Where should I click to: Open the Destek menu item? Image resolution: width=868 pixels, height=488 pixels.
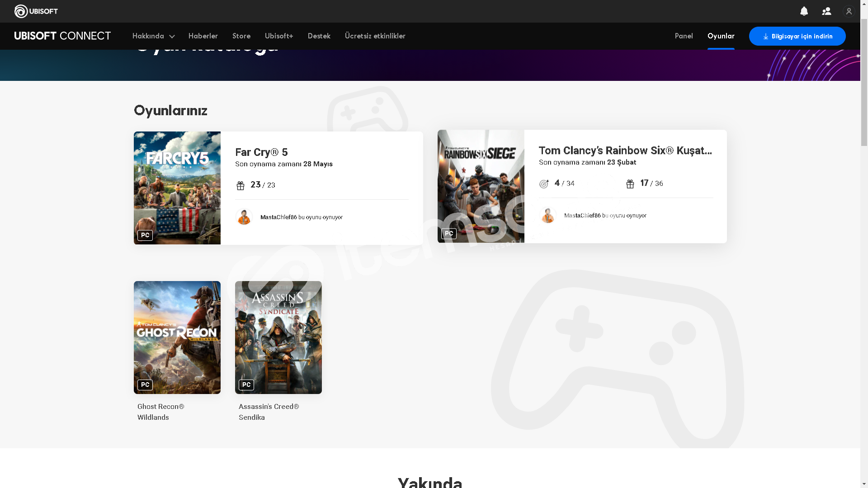pos(319,36)
